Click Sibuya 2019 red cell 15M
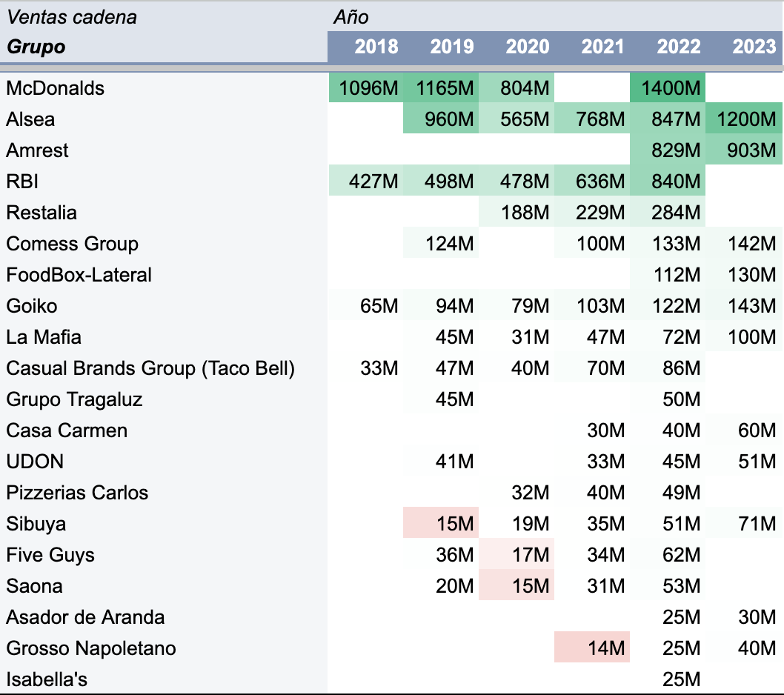This screenshot has height=695, width=784. point(441,523)
